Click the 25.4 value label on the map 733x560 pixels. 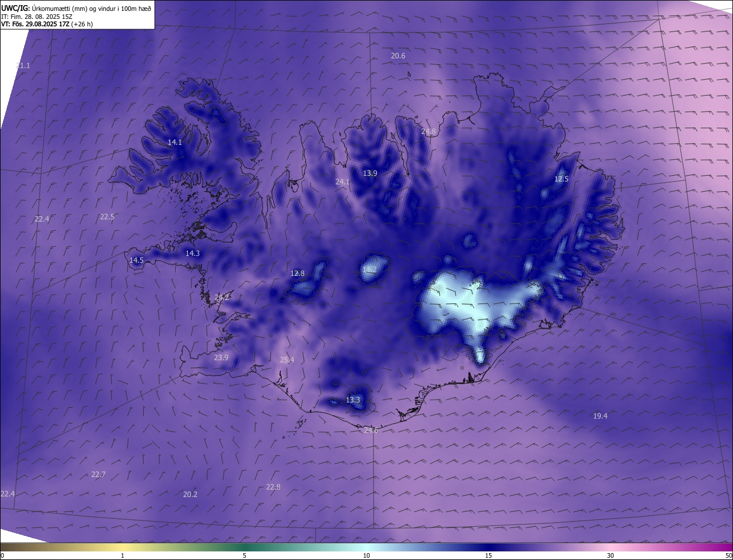(287, 360)
